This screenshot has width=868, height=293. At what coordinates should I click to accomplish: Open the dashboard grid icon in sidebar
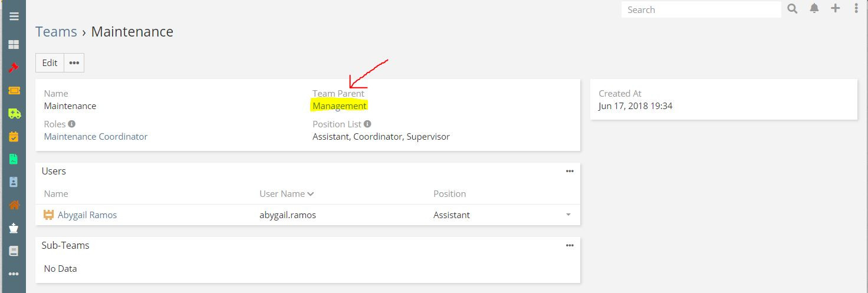(x=14, y=45)
